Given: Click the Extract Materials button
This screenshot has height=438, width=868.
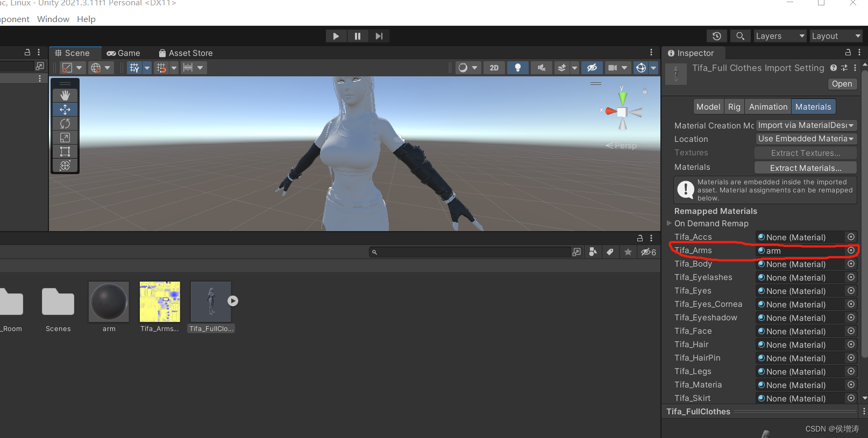Looking at the screenshot, I should click(806, 168).
